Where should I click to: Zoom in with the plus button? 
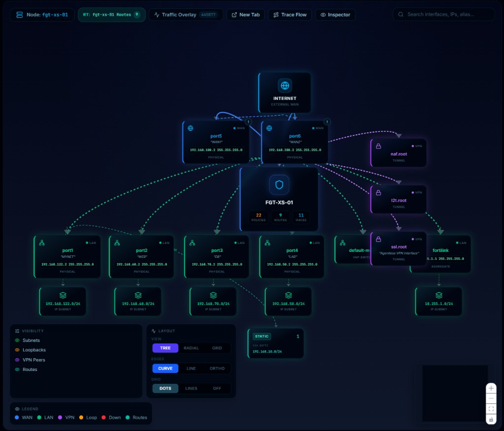(491, 388)
